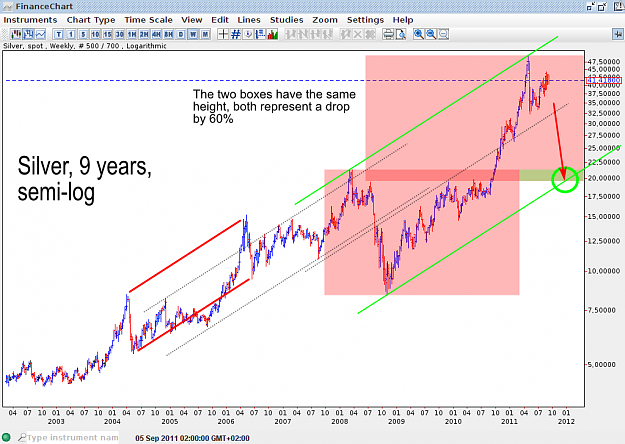This screenshot has height=444, width=625.
Task: Select the bar chart type icon
Action: 28,35
